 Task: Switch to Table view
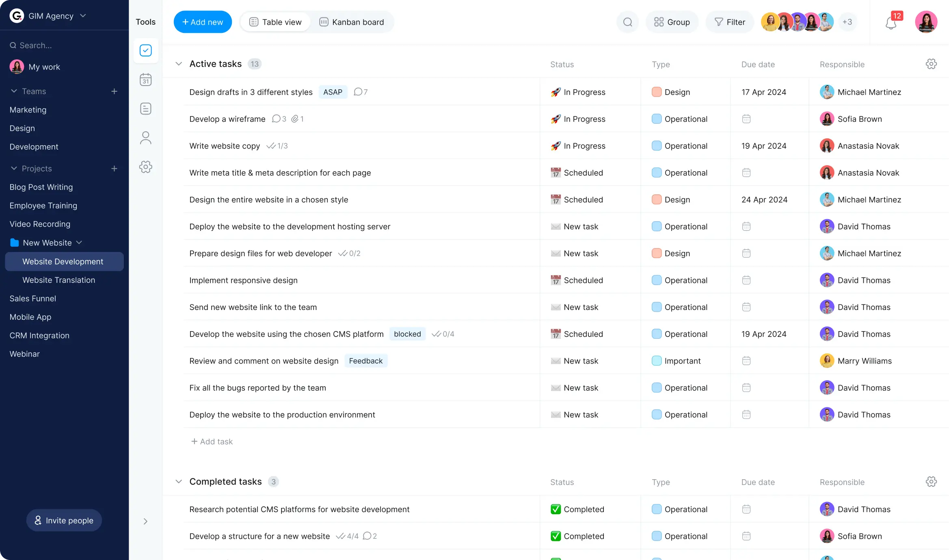click(x=275, y=22)
